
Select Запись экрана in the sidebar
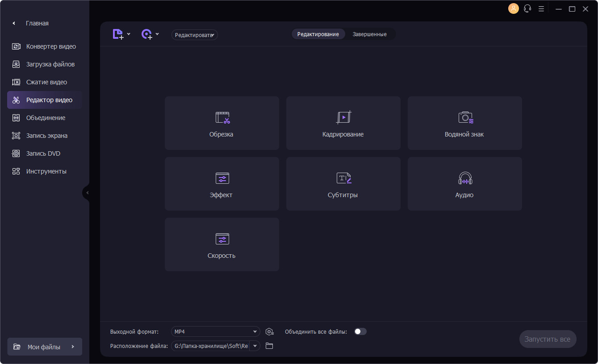click(45, 136)
